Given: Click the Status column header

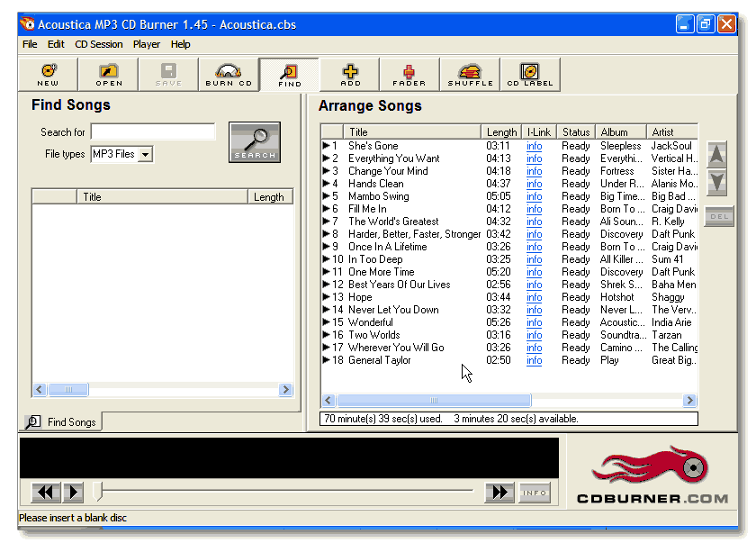Looking at the screenshot, I should (576, 132).
